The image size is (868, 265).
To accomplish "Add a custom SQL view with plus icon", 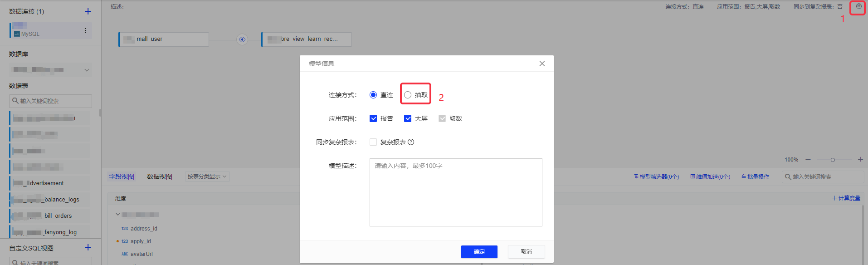I will pyautogui.click(x=88, y=247).
